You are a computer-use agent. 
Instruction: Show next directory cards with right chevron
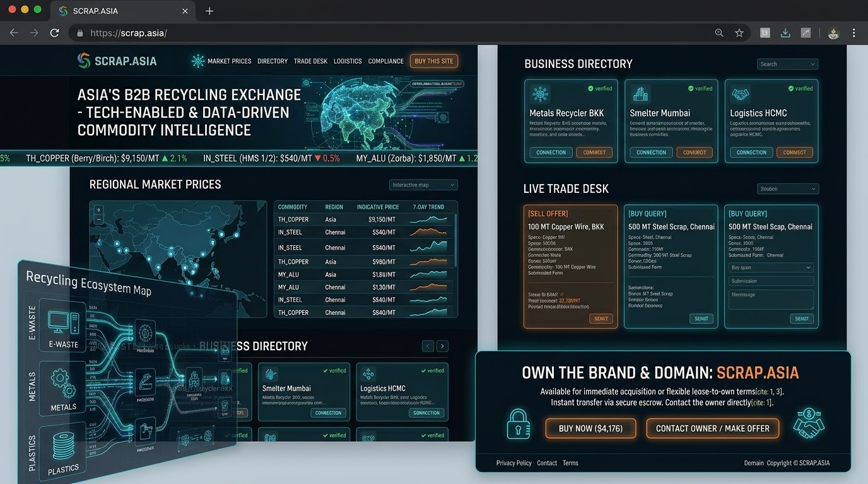coord(442,346)
